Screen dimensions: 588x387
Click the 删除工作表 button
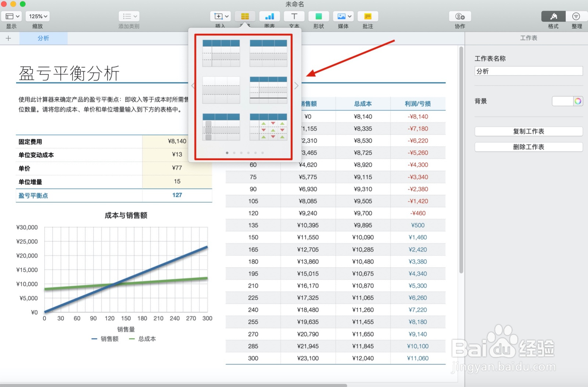pos(528,147)
